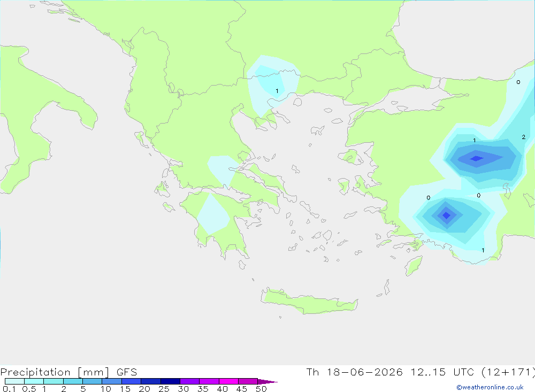Click the island of Rhodes
The height and width of the screenshot is (392, 535).
(x=414, y=266)
